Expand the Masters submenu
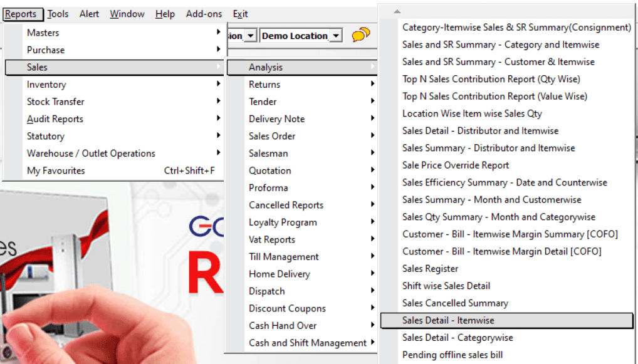The image size is (638, 364). 114,33
